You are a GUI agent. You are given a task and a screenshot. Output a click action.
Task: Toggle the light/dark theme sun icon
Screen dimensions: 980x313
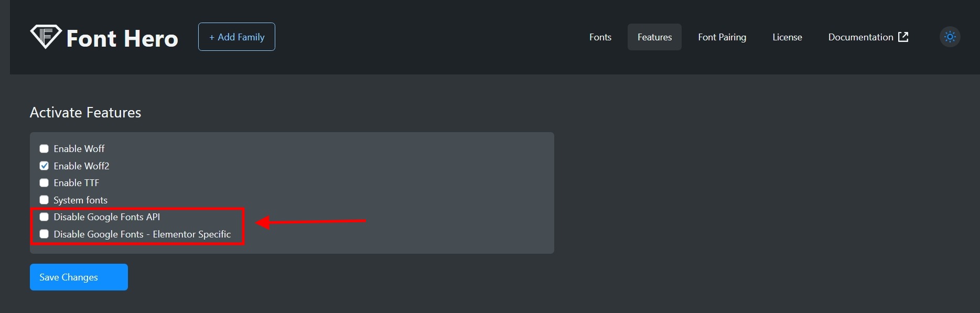pyautogui.click(x=950, y=37)
